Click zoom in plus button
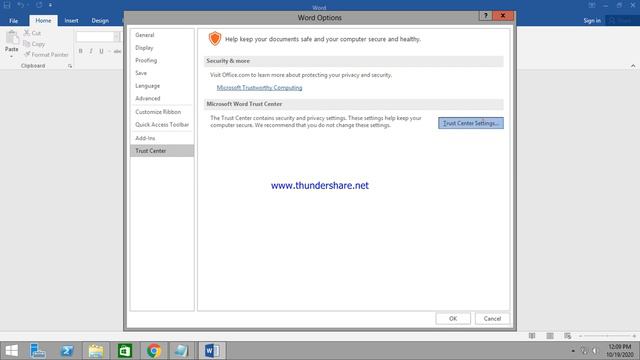 point(634,336)
